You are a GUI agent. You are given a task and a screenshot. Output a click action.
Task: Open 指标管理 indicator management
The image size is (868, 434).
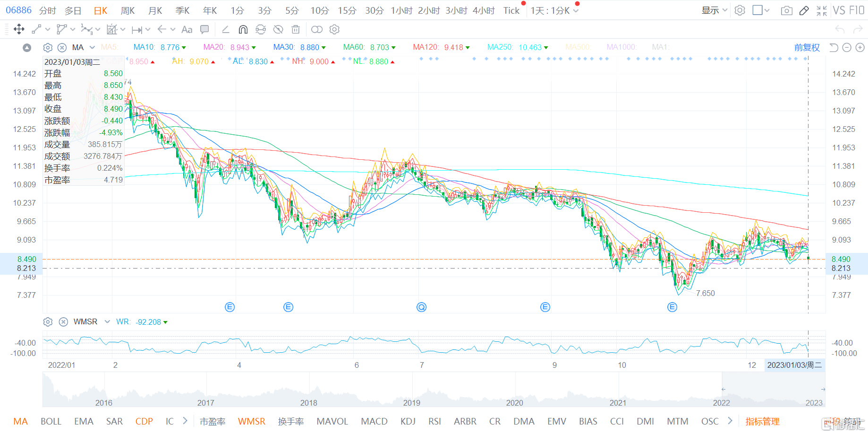pyautogui.click(x=762, y=421)
